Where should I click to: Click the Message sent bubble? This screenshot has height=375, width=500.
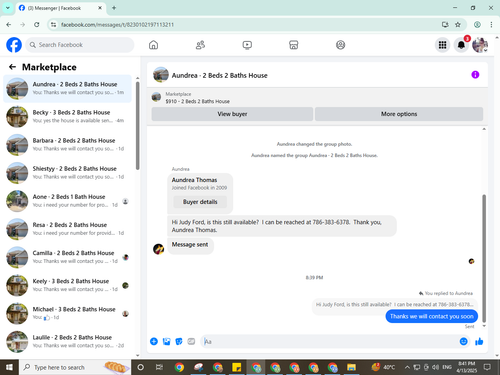coord(190,245)
